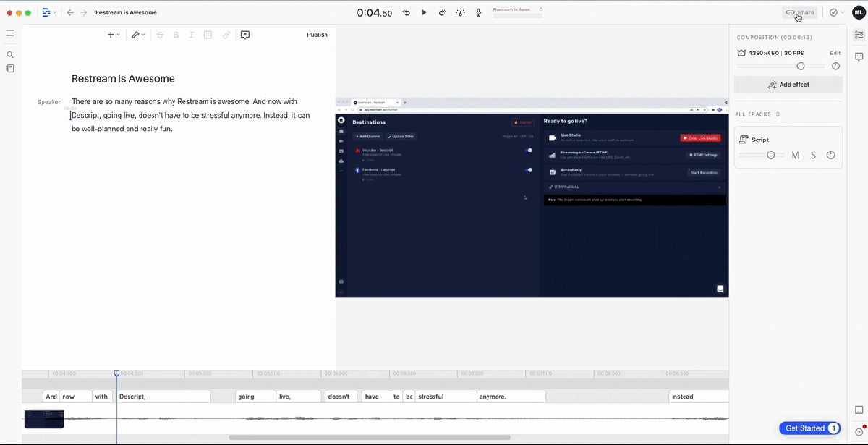Screen dimensions: 868x445
Task: Select the word 'live,' in timeline
Action: tap(299, 397)
